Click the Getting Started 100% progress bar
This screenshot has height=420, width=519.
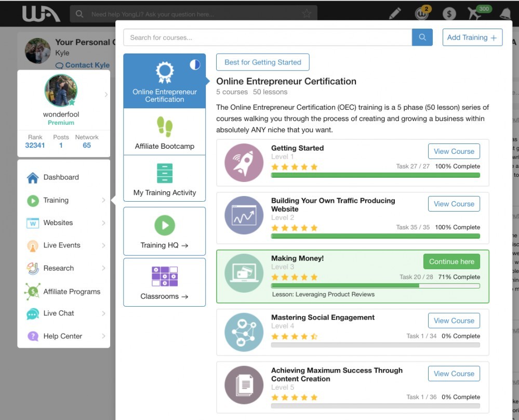(375, 175)
